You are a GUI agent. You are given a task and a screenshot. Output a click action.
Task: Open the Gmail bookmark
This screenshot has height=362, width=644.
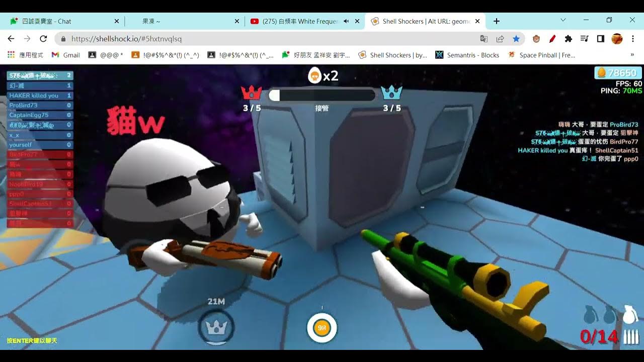point(66,55)
